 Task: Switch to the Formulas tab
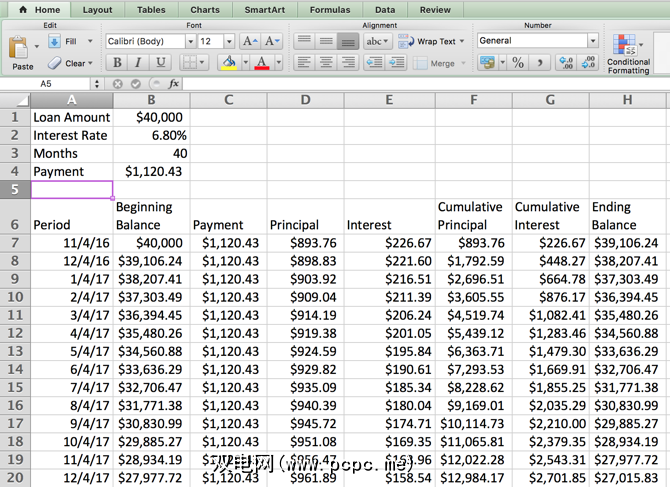(329, 10)
